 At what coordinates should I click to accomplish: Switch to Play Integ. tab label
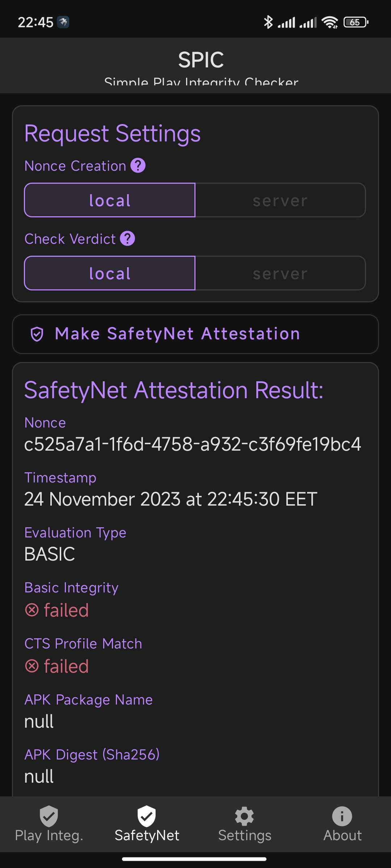(x=49, y=835)
